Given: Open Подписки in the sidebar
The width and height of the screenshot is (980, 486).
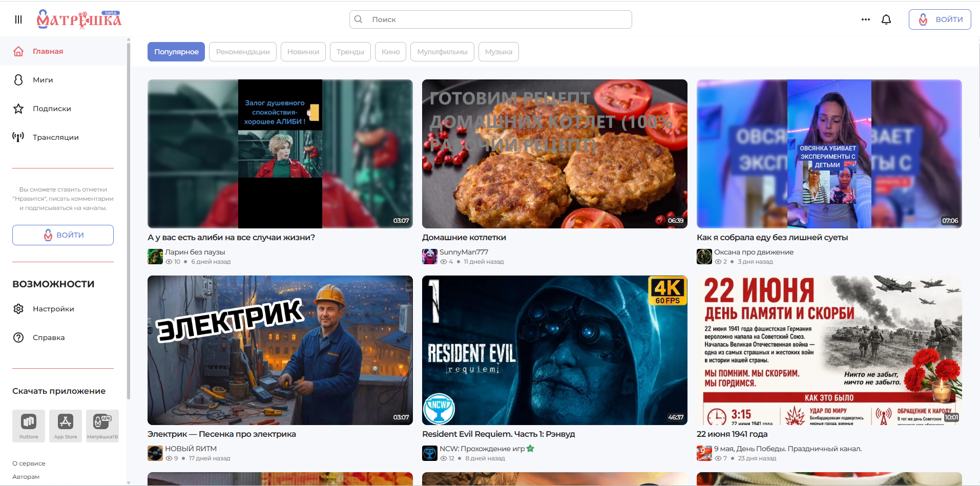Looking at the screenshot, I should [x=63, y=109].
